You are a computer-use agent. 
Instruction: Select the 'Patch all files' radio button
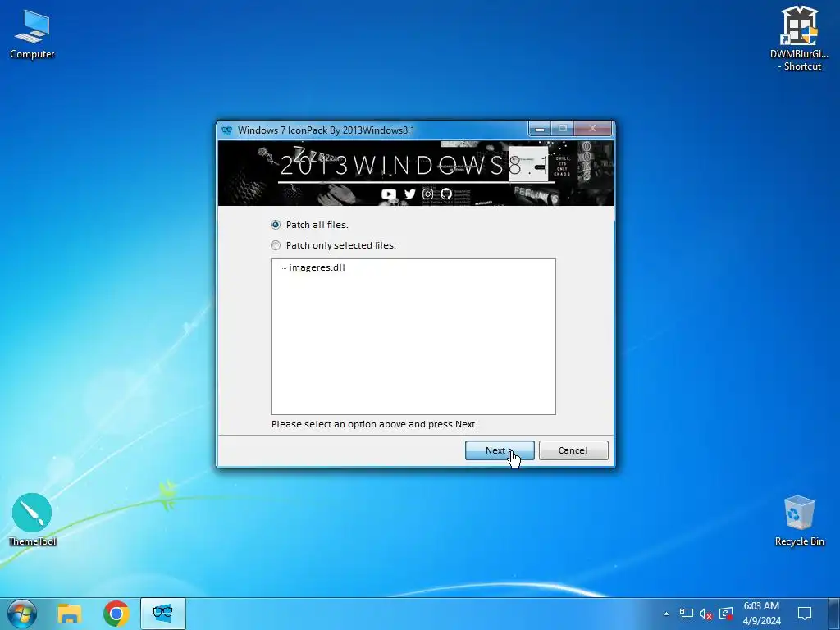[276, 225]
